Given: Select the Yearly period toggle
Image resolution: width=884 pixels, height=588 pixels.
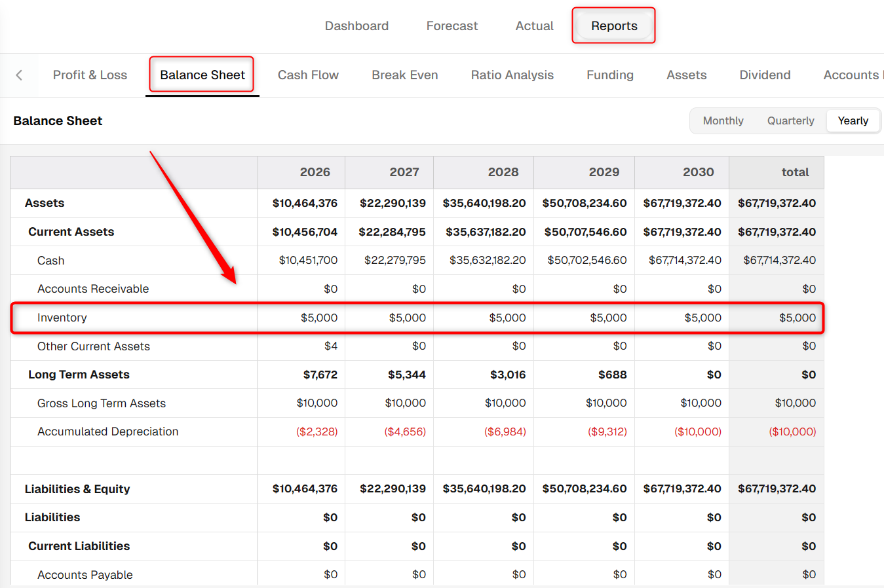Looking at the screenshot, I should [853, 120].
